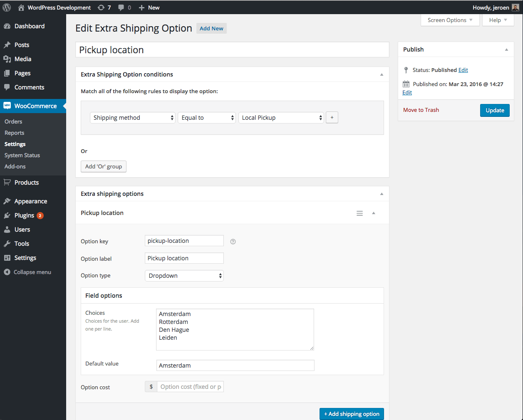Click Add shipping option button

(x=352, y=414)
